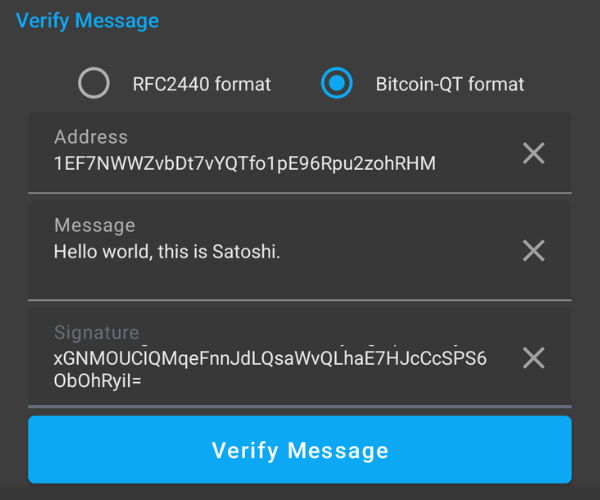600x500 pixels.
Task: Click the "RFC2440 format" label text
Action: click(201, 84)
